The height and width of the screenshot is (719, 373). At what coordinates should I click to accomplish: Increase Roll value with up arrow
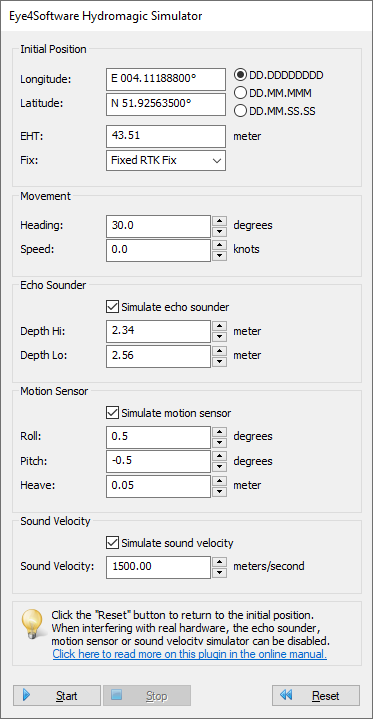[x=220, y=431]
